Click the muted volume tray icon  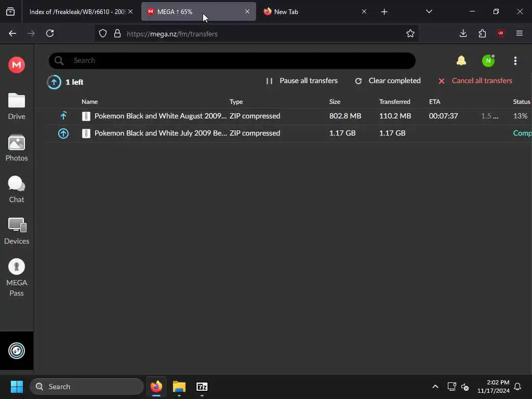465,387
